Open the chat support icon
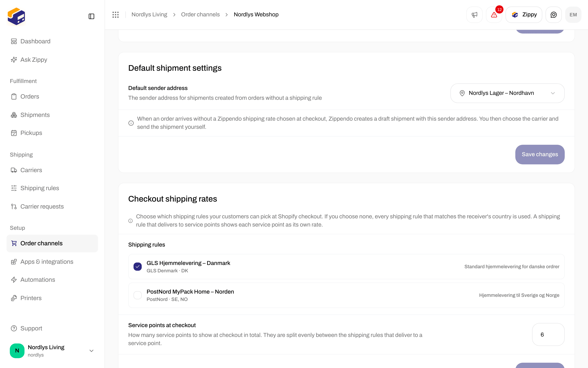Image resolution: width=588 pixels, height=368 pixels. pyautogui.click(x=553, y=15)
